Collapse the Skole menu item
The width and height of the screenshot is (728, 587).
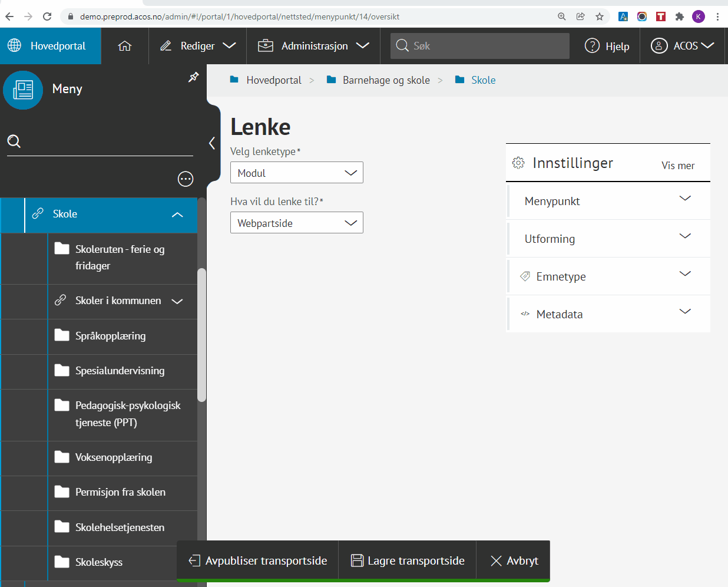(177, 215)
